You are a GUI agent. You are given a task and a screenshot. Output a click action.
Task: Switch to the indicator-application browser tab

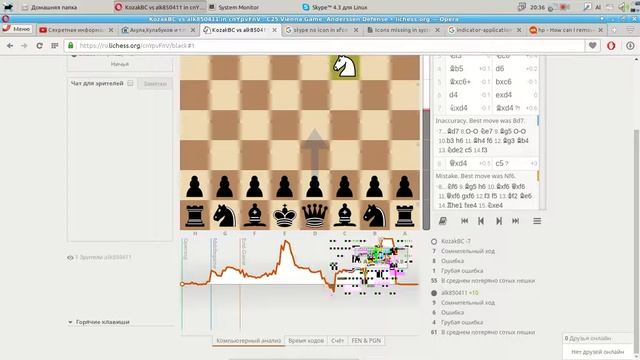(483, 30)
